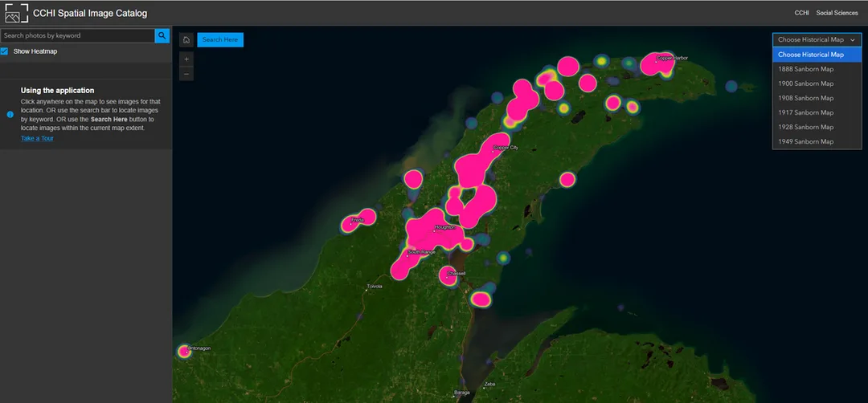Pick the 1917 Sanborn Map entry
The image size is (868, 403).
(817, 112)
